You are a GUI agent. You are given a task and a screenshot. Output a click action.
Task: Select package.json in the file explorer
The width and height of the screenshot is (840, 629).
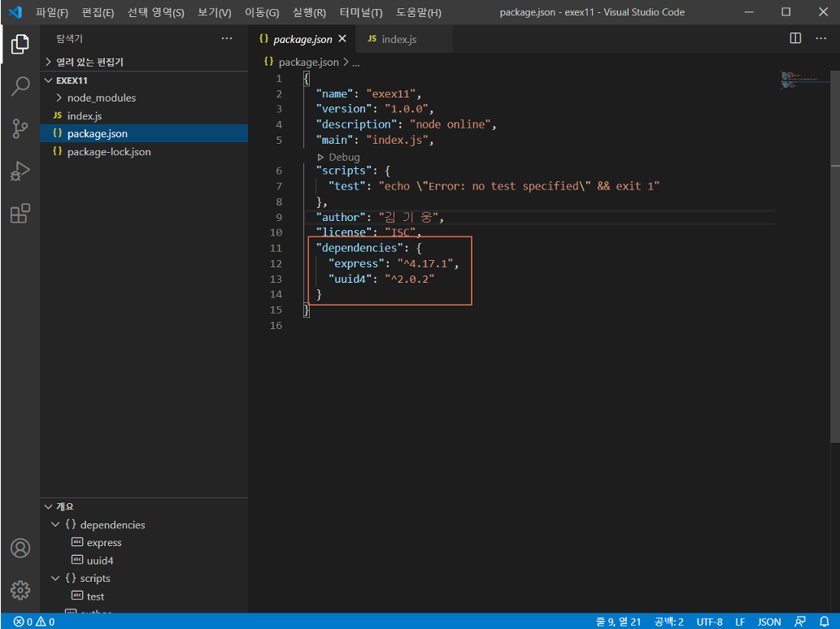[144, 133]
